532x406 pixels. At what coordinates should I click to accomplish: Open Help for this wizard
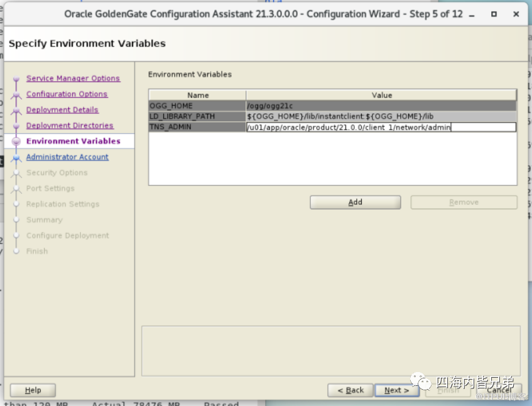[x=33, y=390]
